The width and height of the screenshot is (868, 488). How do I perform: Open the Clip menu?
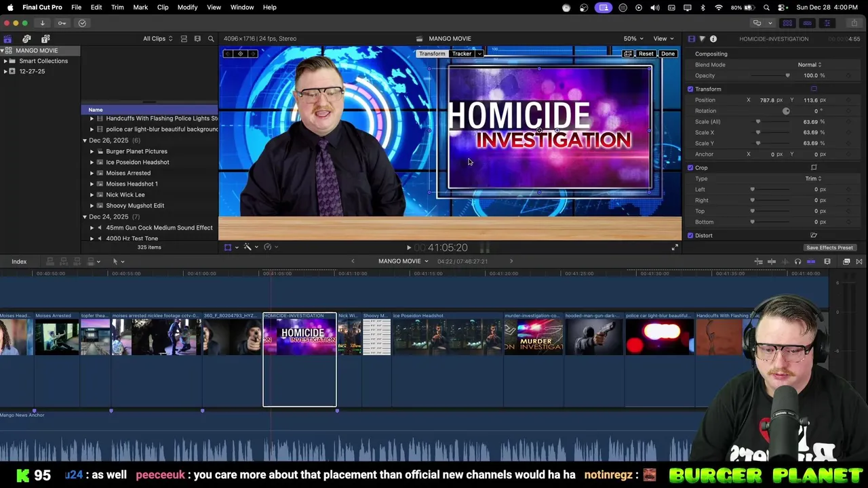(x=163, y=7)
